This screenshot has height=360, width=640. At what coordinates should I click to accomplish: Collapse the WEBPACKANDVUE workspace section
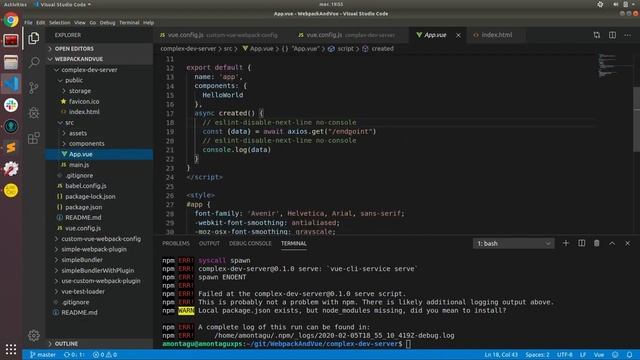tap(99, 59)
